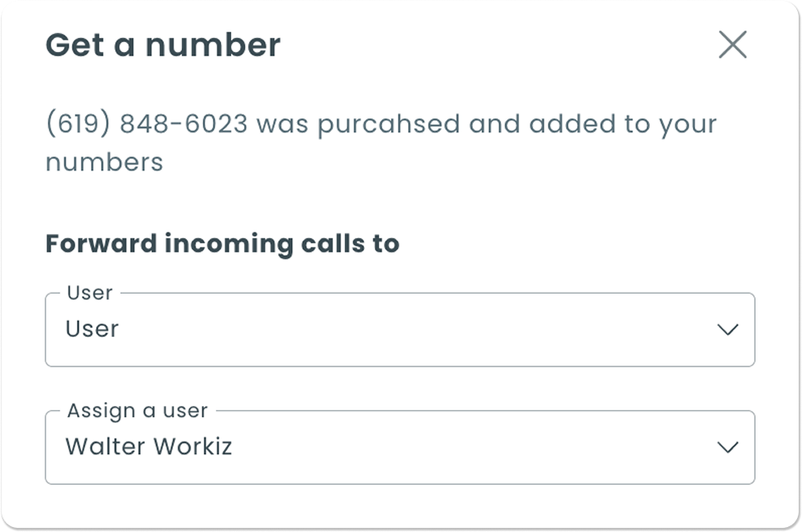Expand the Assign a user chevron
The height and width of the screenshot is (532, 802).
(x=727, y=448)
